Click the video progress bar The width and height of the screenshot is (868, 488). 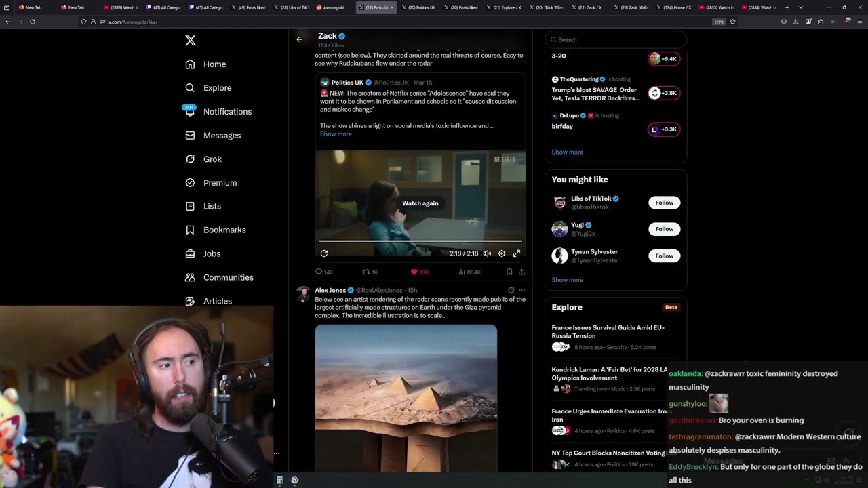pos(420,241)
